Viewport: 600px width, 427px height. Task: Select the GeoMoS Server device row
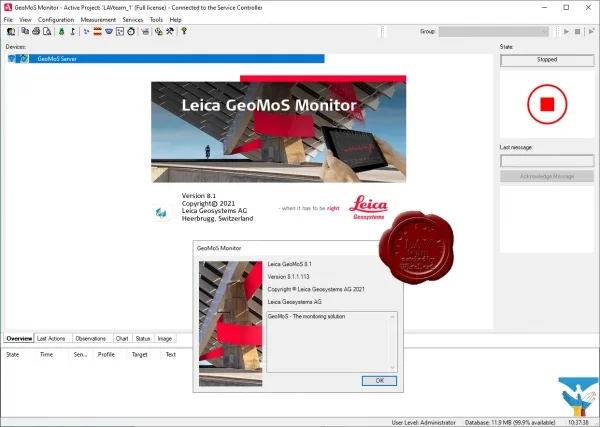coord(165,59)
